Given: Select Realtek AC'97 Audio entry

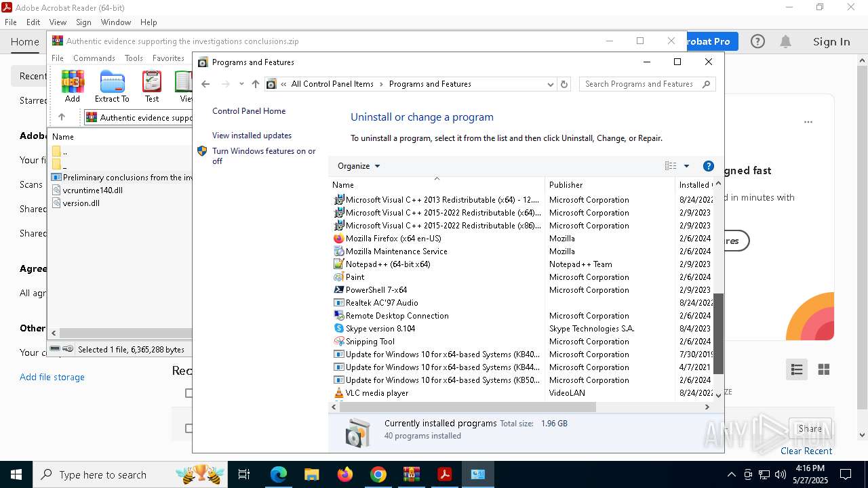Looking at the screenshot, I should pyautogui.click(x=382, y=303).
